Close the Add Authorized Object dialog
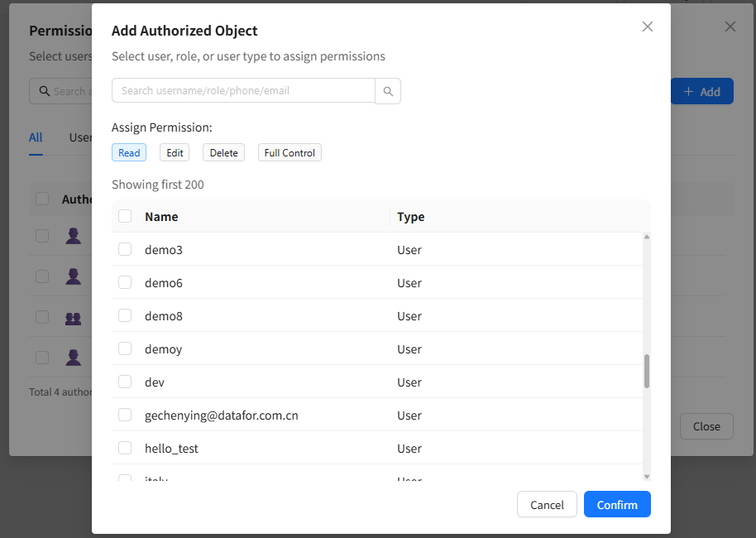 tap(648, 26)
